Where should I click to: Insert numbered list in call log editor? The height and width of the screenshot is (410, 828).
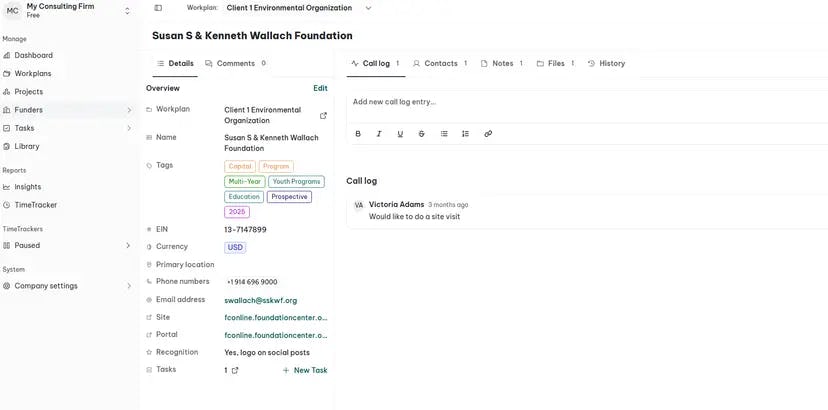coord(465,133)
